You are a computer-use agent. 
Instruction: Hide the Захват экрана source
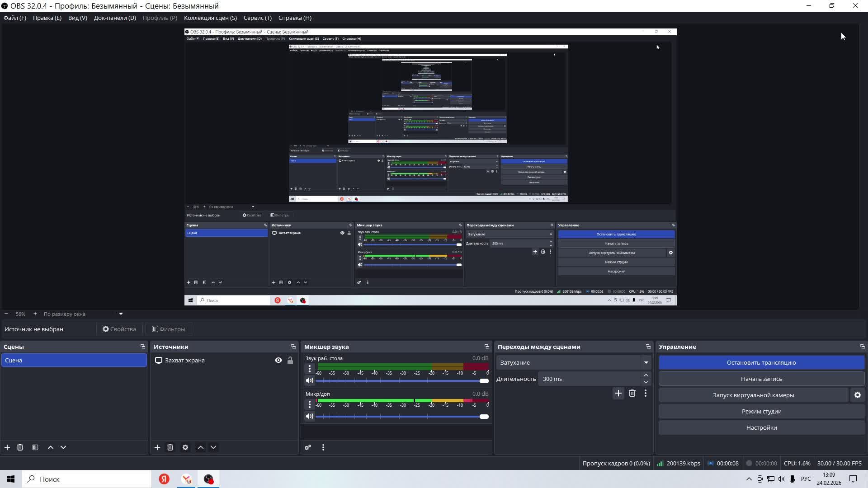tap(278, 360)
